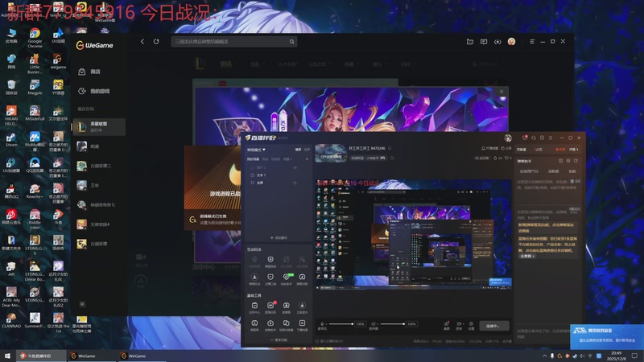Open the folder icon in WeGame header
Viewport: 644px width, 362px height.
tap(470, 42)
